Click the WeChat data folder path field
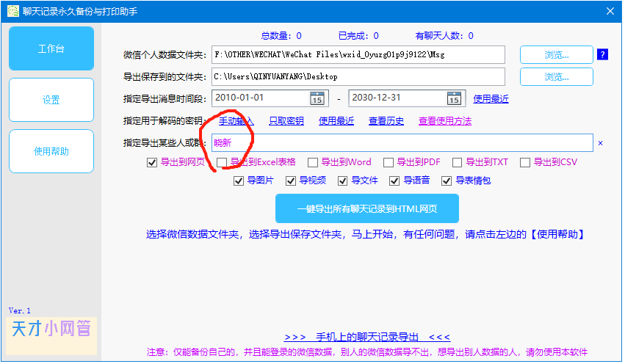Viewport: 625px width, 364px height. click(x=358, y=54)
